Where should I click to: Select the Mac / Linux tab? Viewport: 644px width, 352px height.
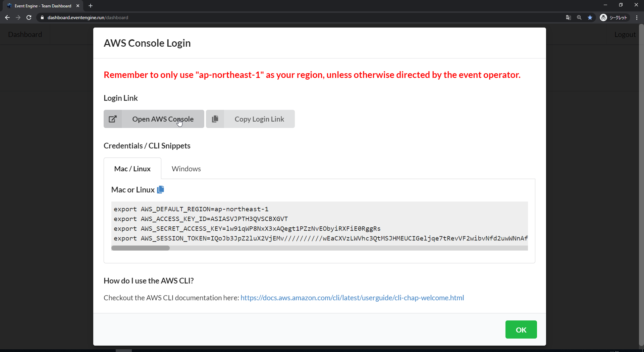point(132,169)
